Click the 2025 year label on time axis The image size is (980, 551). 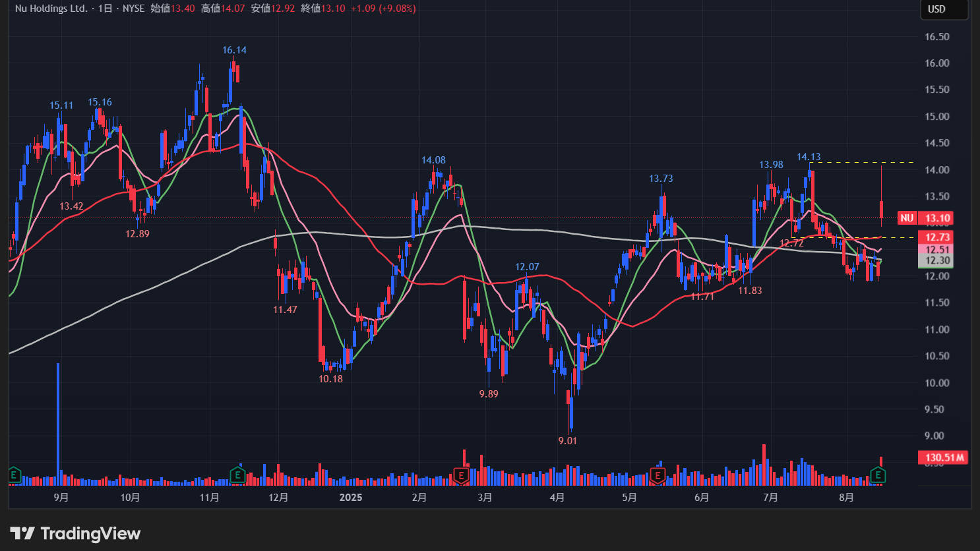pyautogui.click(x=351, y=498)
